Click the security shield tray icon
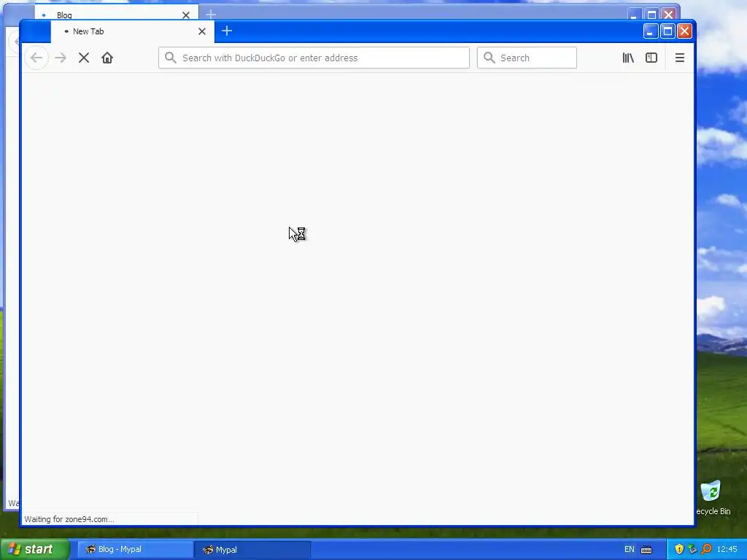Viewport: 747px width, 560px height. pos(679,549)
